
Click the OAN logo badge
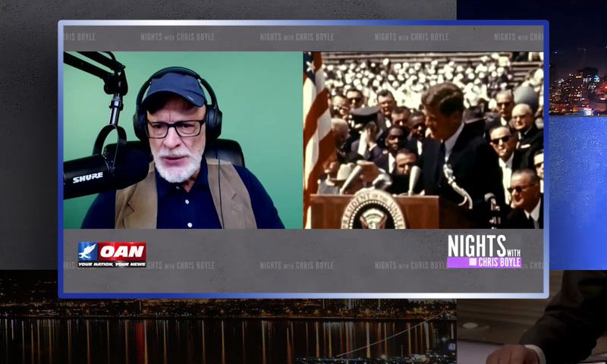click(112, 254)
